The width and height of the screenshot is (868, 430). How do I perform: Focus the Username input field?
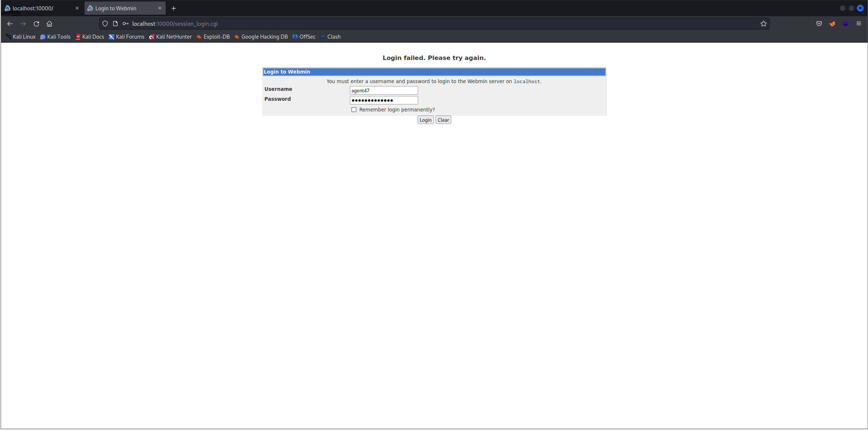[x=383, y=90]
